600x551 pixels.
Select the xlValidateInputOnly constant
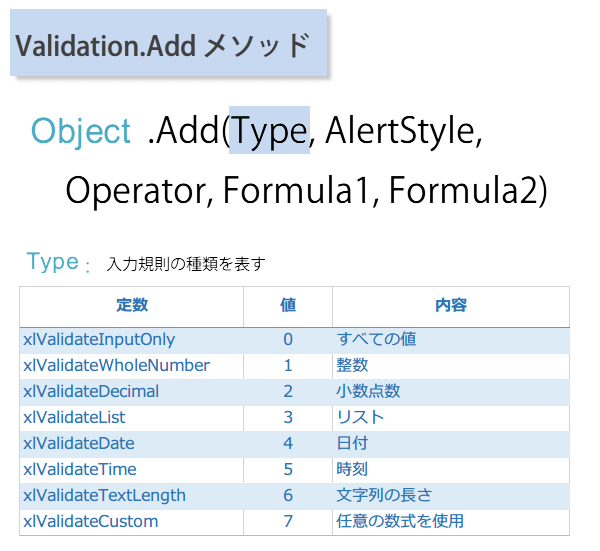tap(98, 340)
